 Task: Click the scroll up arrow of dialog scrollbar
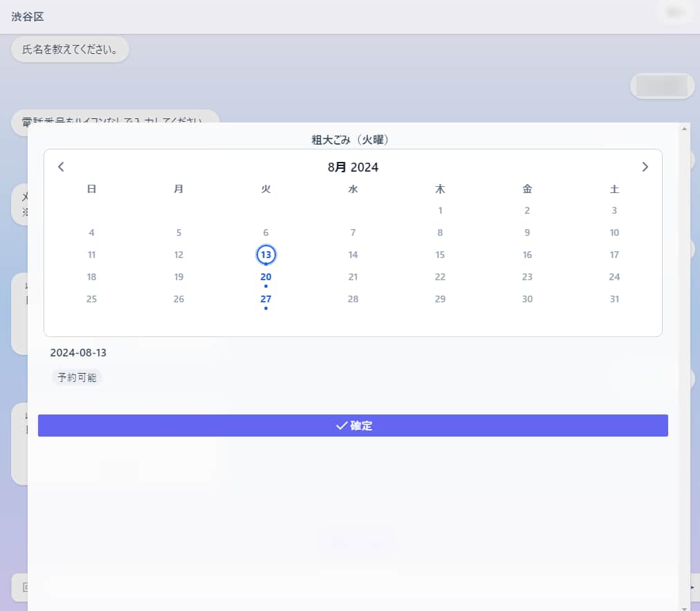684,129
